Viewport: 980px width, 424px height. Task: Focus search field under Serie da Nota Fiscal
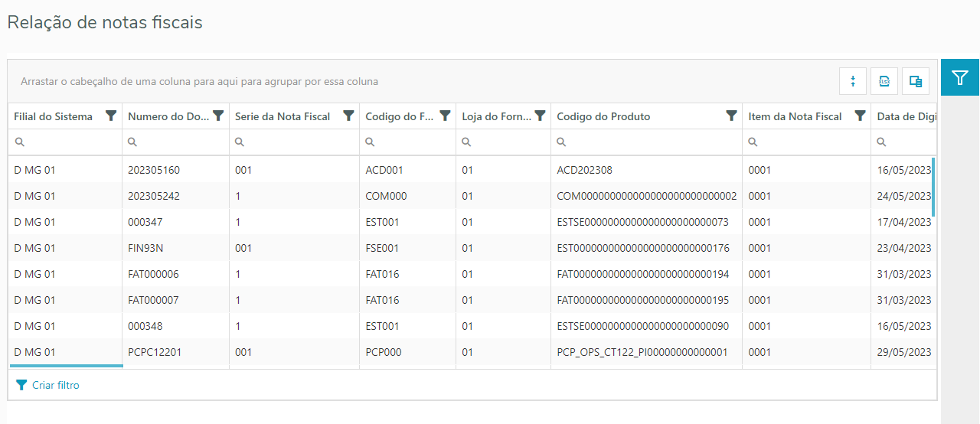point(299,142)
